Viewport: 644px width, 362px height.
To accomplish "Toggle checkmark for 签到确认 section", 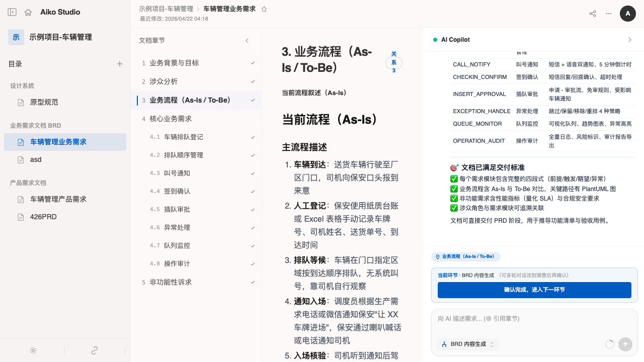I will pos(253,192).
